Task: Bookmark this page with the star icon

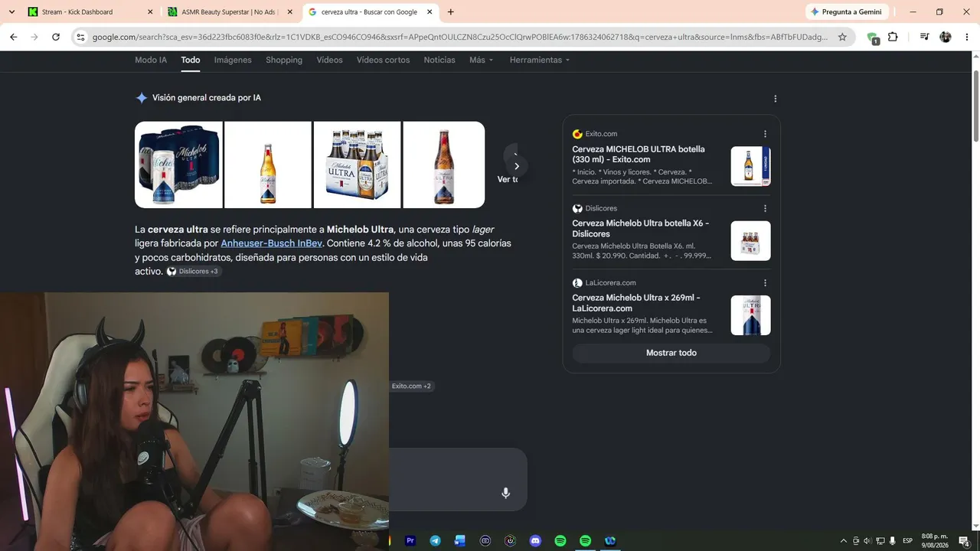Action: 842,37
